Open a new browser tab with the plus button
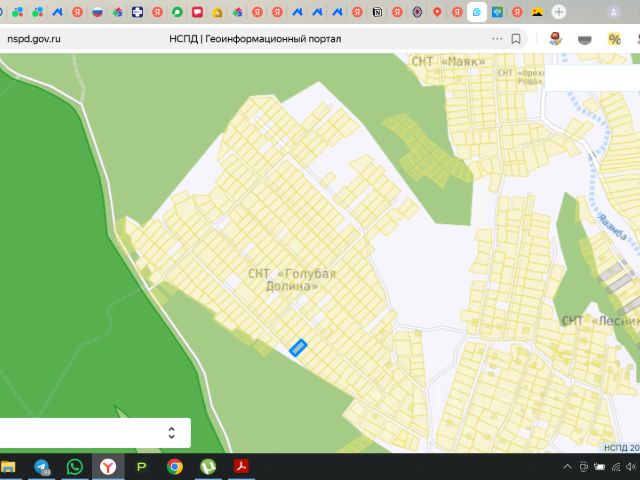The image size is (640, 480). [x=559, y=12]
